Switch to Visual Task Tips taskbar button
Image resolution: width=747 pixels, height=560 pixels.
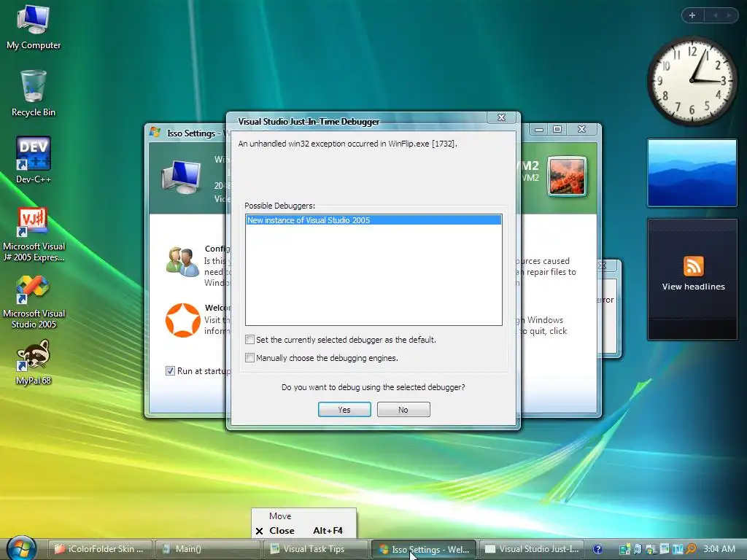coord(316,549)
